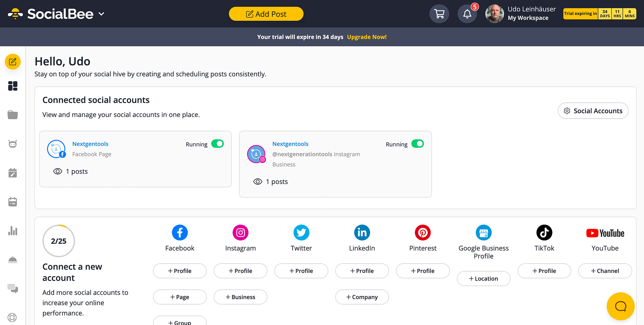Click the YouTube logo

tap(605, 233)
